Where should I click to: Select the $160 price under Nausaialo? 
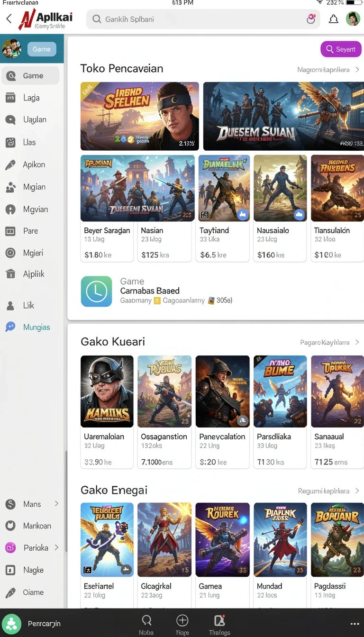click(x=271, y=255)
